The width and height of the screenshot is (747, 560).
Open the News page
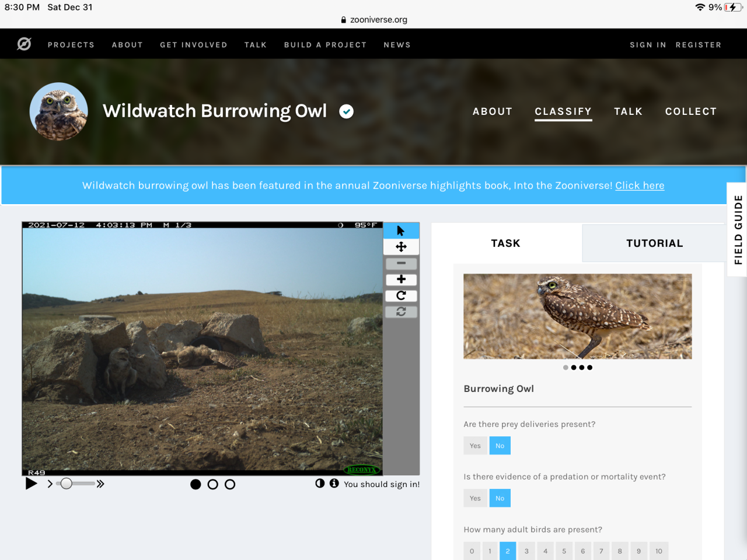tap(397, 45)
